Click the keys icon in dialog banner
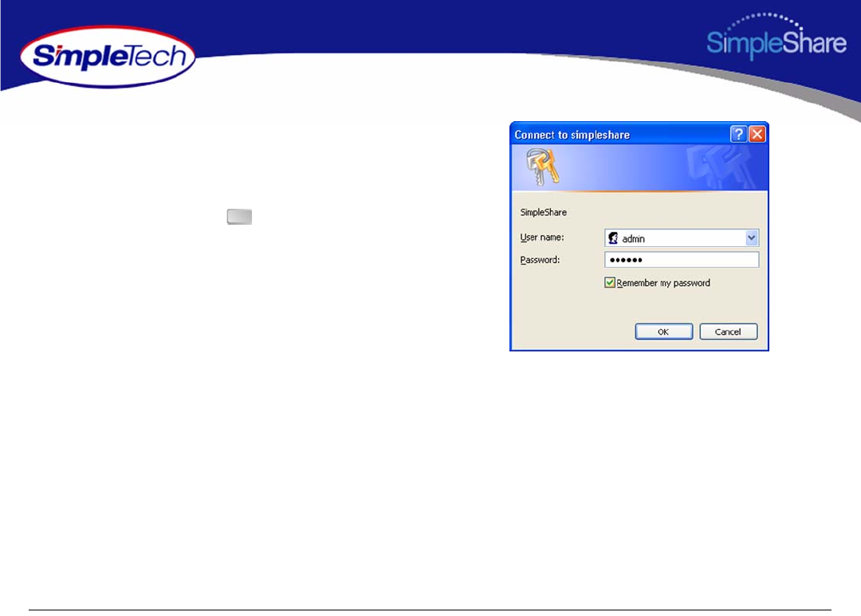 (543, 167)
